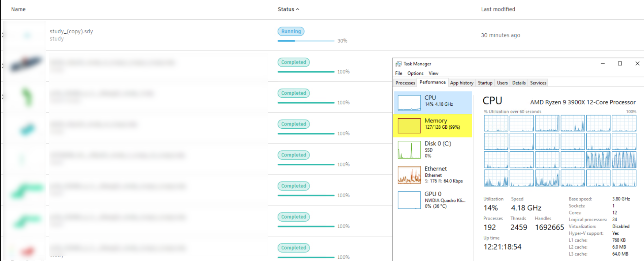This screenshot has width=644, height=261.
Task: Select the GPU 0 graph thumbnail
Action: (x=409, y=200)
